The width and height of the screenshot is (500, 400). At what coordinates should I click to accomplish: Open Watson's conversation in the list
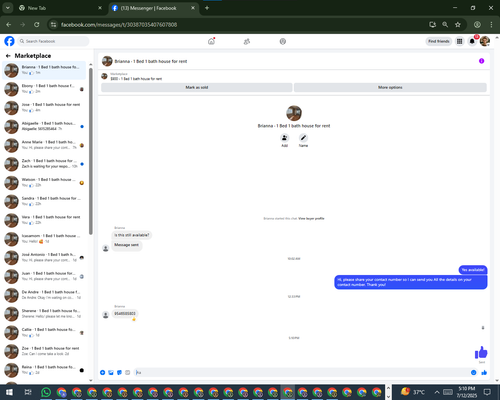point(44,183)
